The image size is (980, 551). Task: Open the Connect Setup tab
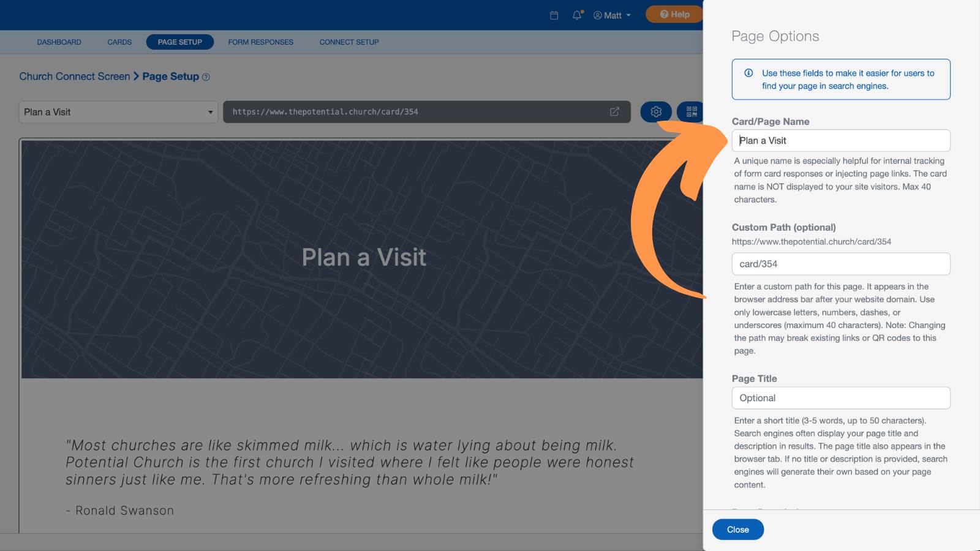pos(349,42)
